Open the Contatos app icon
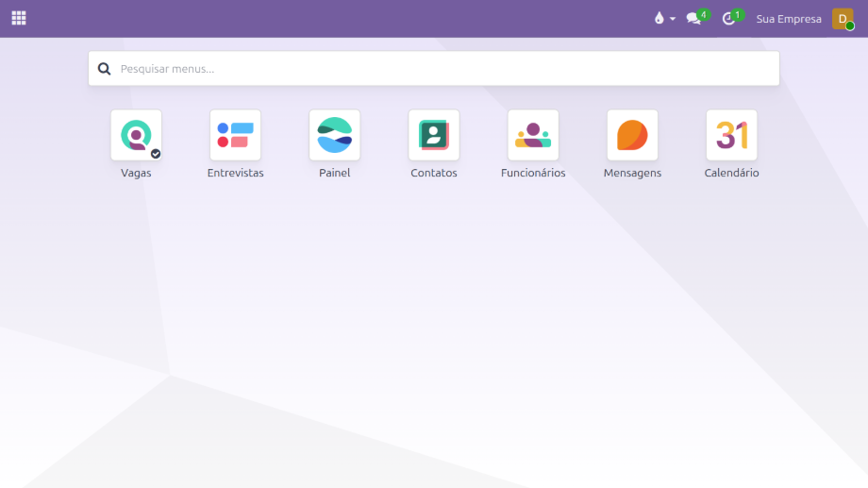 point(434,135)
